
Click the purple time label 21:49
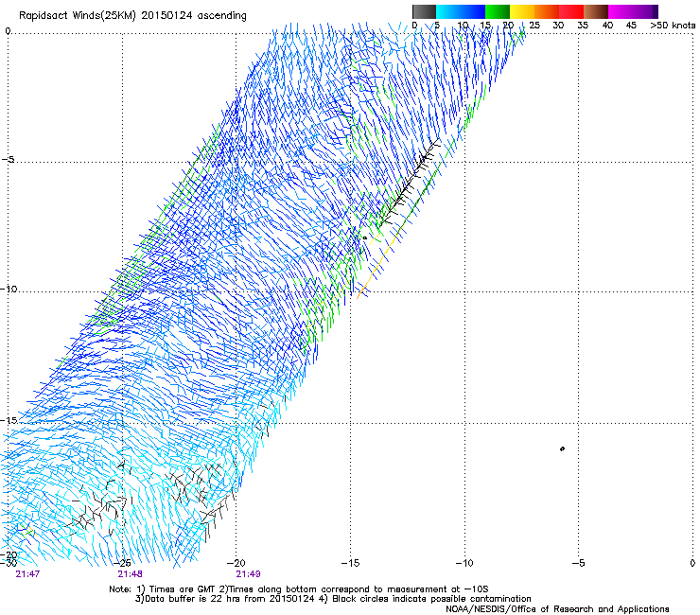248,574
